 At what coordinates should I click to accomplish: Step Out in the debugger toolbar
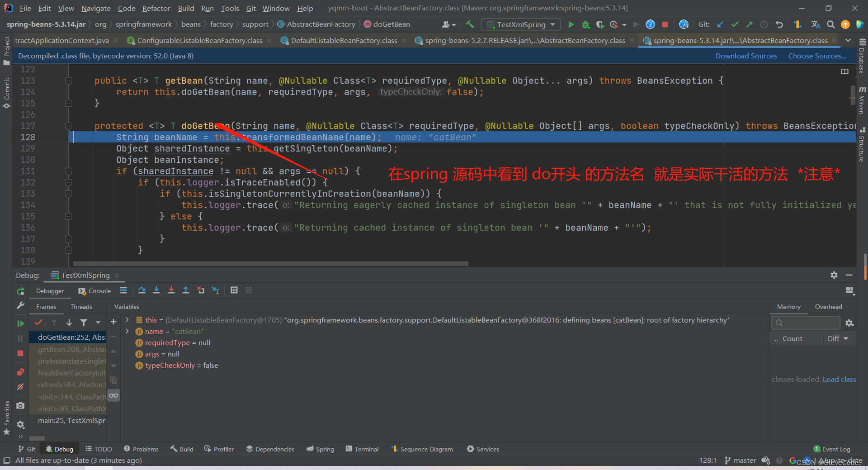186,290
